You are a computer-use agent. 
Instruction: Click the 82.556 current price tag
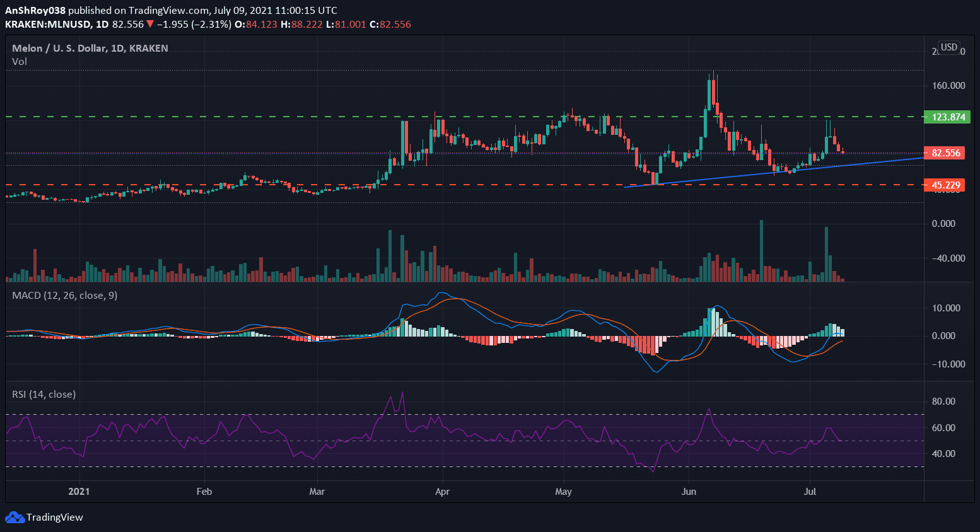click(x=946, y=153)
